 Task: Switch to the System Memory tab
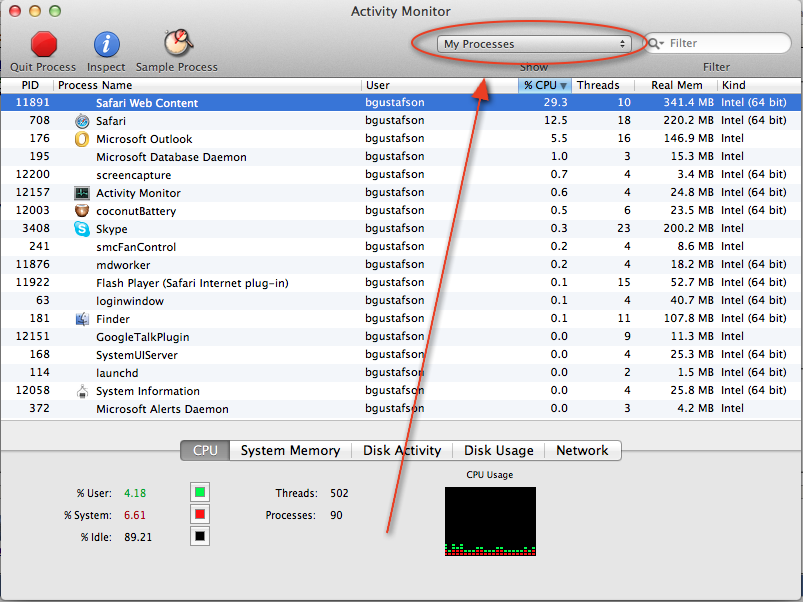290,450
